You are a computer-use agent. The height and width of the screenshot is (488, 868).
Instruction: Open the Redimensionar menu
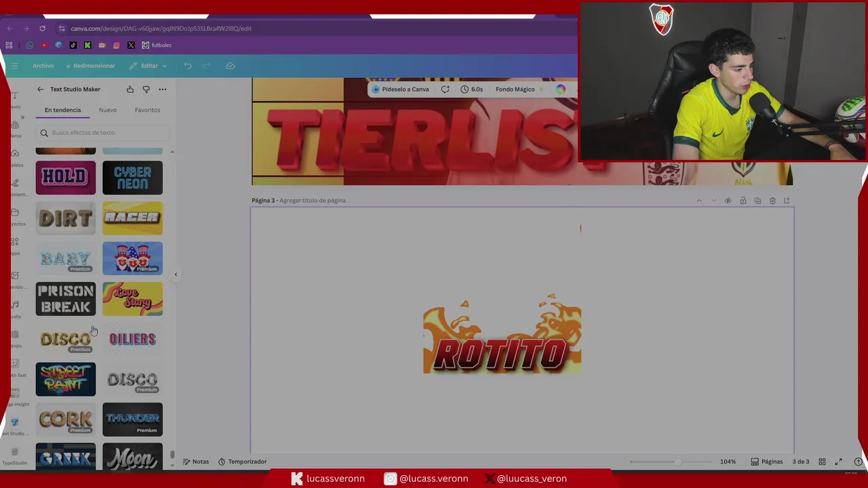(91, 66)
